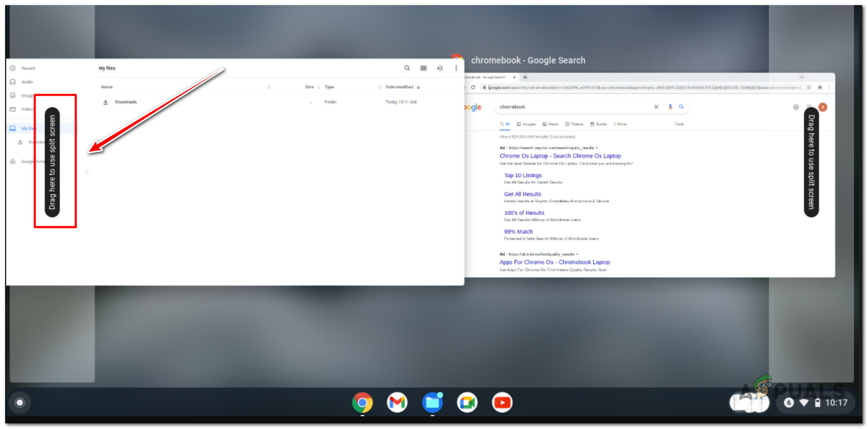Open the Files app from shelf
This screenshot has width=868, height=429.
433,403
